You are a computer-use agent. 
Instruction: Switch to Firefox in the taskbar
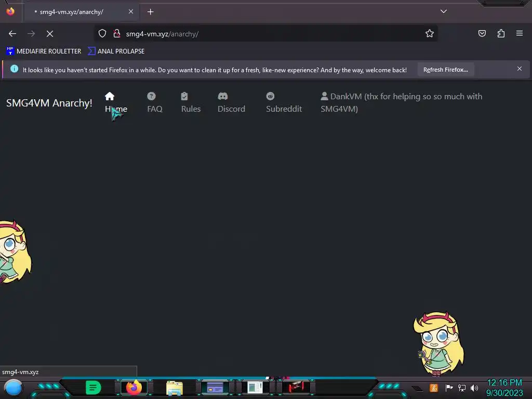pyautogui.click(x=134, y=388)
